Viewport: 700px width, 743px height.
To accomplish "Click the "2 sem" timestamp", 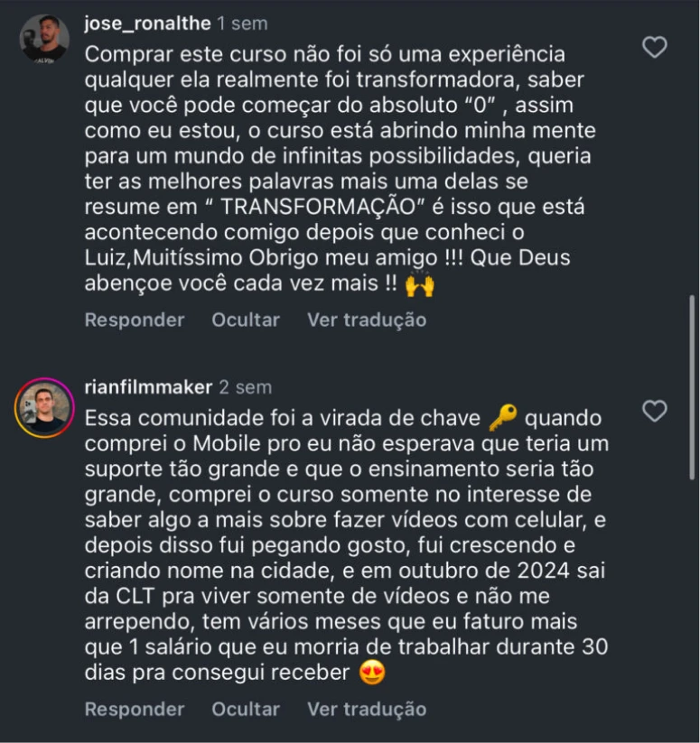I will [245, 387].
